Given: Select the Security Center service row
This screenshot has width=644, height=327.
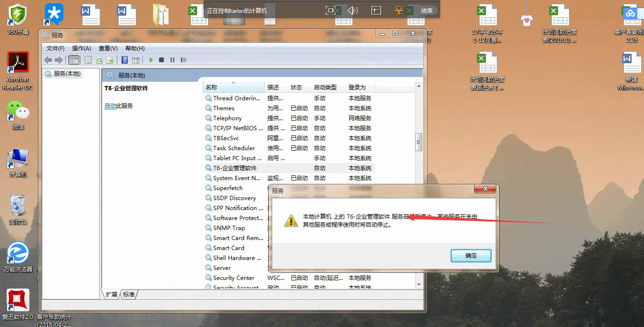Looking at the screenshot, I should click(x=289, y=278).
